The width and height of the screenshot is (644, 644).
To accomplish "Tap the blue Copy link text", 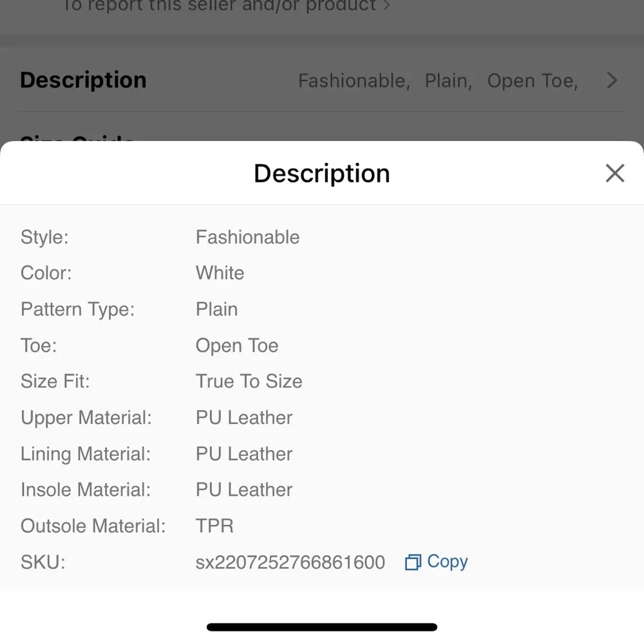I will coord(448,562).
